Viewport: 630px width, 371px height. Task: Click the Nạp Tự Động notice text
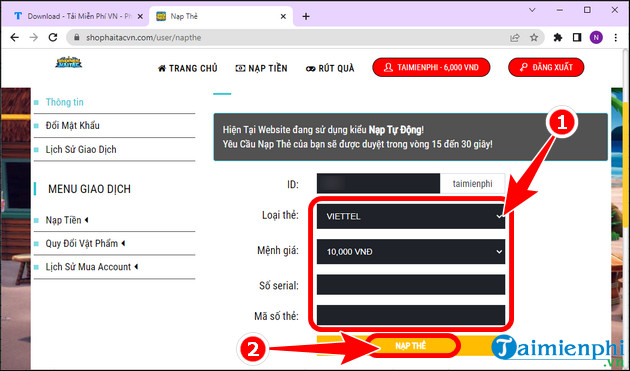click(395, 130)
